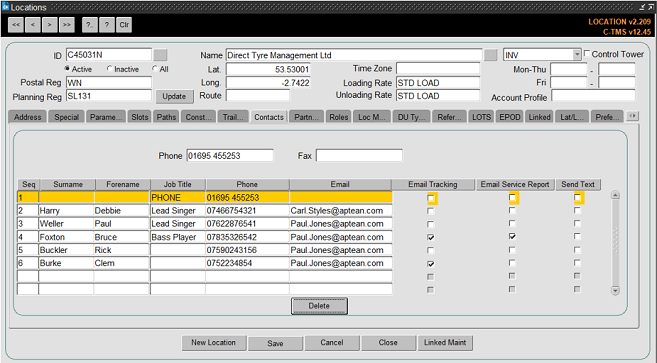This screenshot has height=363, width=657.
Task: Switch to the Address tab
Action: [28, 117]
